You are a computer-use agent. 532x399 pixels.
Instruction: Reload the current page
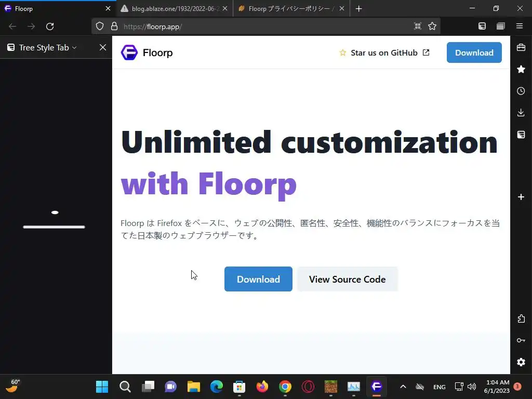(x=50, y=26)
